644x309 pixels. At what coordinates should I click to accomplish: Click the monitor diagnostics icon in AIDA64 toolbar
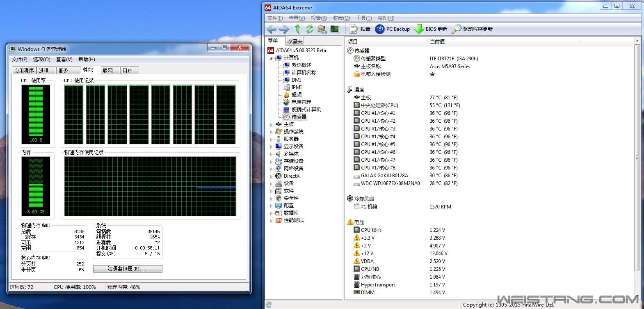[x=335, y=29]
